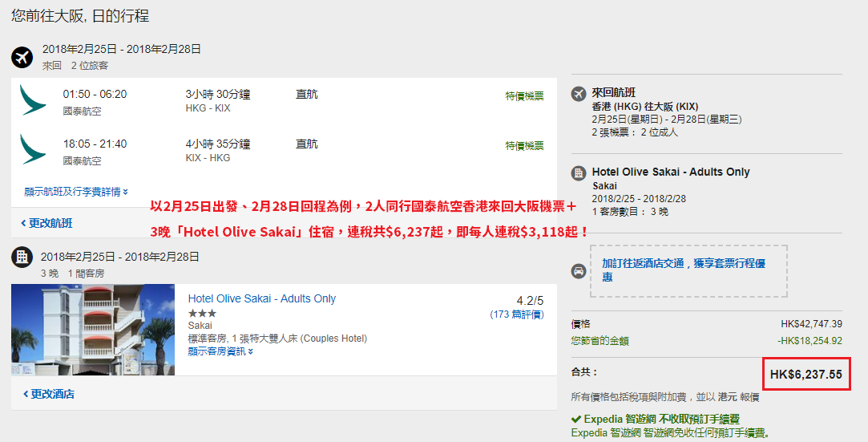
Task: Click the 4小時 35分鐘 flight duration
Action: (218, 144)
